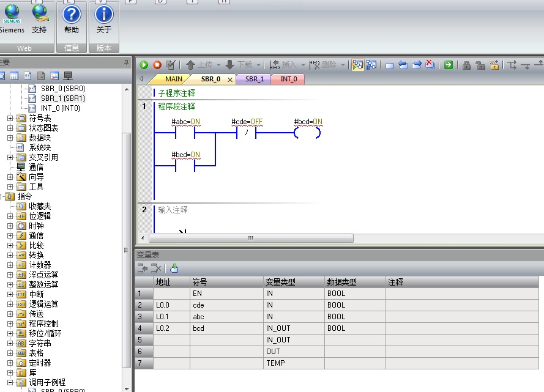Click the #abc normally open contact
The width and height of the screenshot is (544, 392).
click(185, 133)
